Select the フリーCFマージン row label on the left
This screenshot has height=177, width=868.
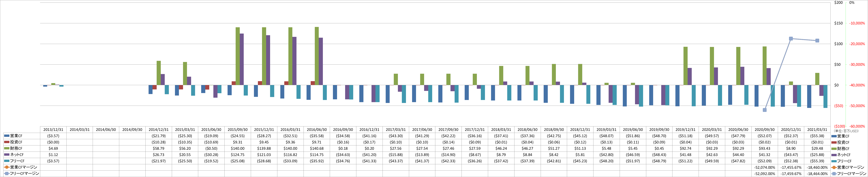tap(25, 173)
